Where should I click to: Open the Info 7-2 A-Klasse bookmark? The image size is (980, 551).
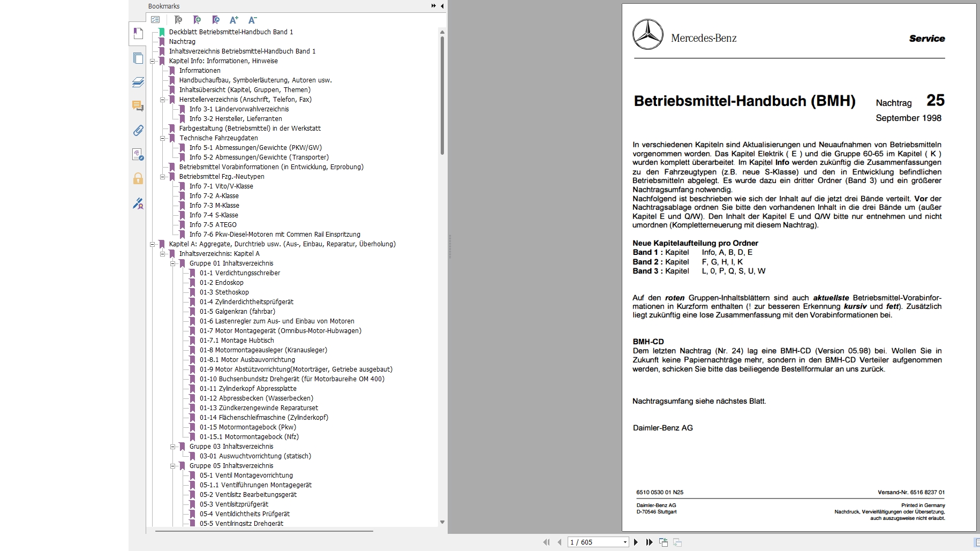214,196
